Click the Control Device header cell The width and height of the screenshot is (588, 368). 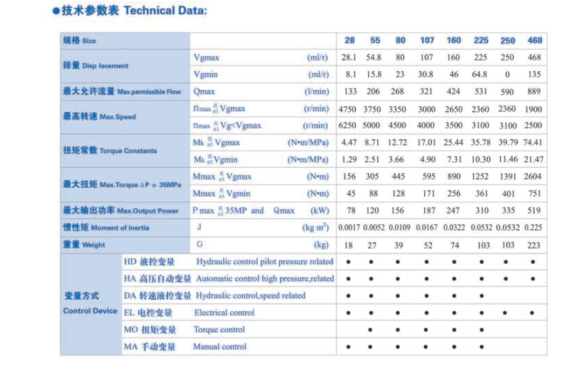point(90,303)
